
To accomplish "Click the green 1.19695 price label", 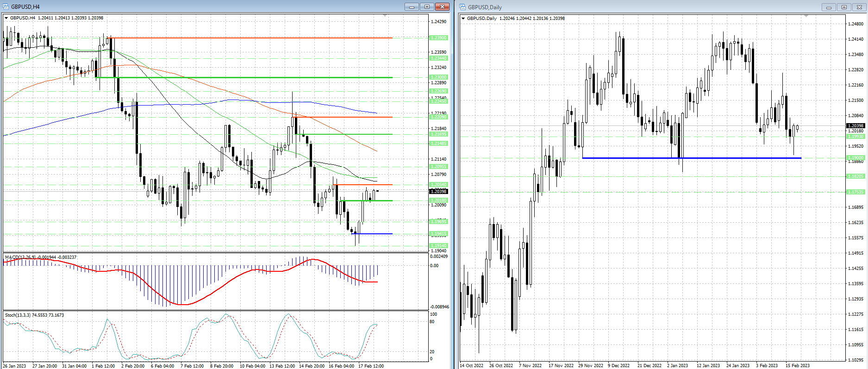I will [x=438, y=222].
